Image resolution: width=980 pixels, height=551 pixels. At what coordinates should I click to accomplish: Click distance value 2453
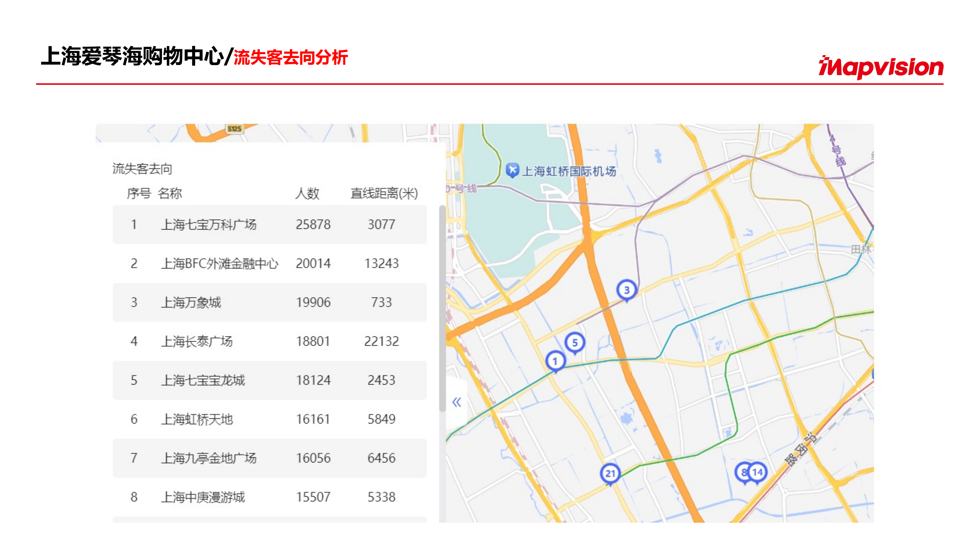click(x=381, y=380)
